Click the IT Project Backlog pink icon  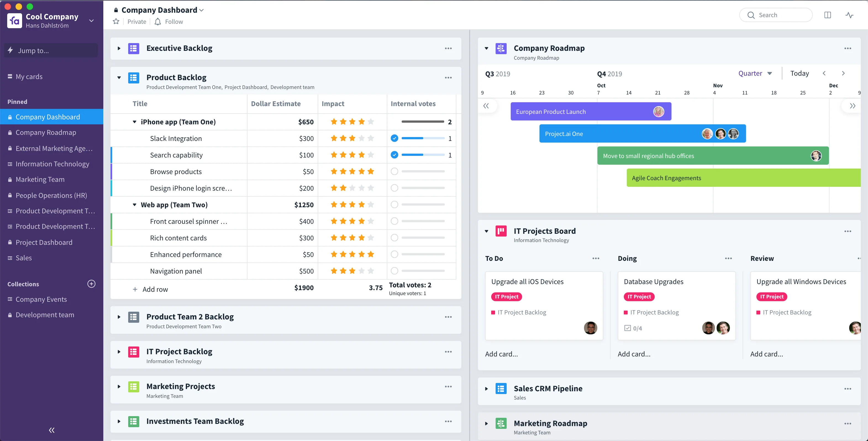(133, 352)
